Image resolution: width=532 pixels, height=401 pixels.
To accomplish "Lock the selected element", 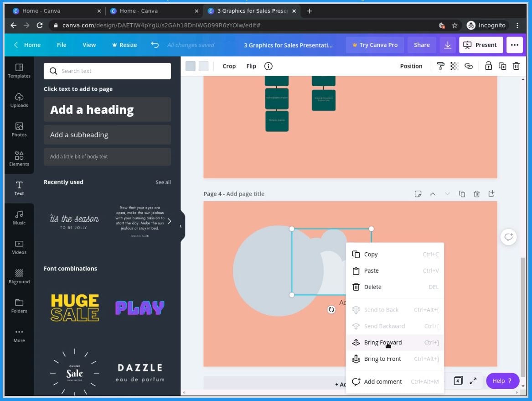I will [488, 66].
